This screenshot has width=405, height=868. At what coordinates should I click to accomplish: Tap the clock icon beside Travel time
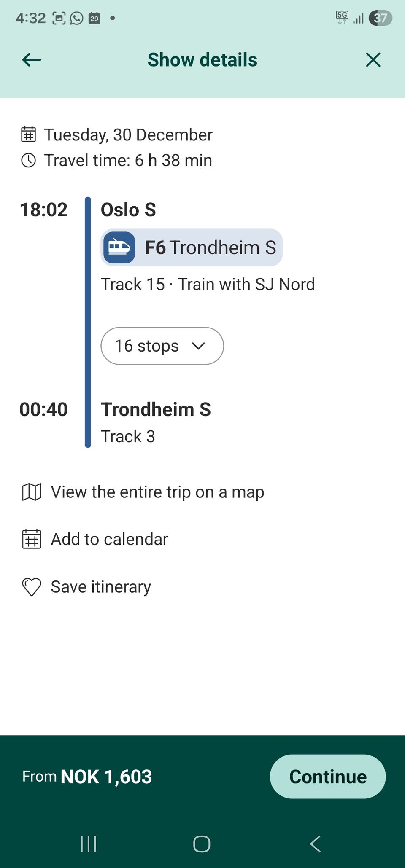point(29,160)
